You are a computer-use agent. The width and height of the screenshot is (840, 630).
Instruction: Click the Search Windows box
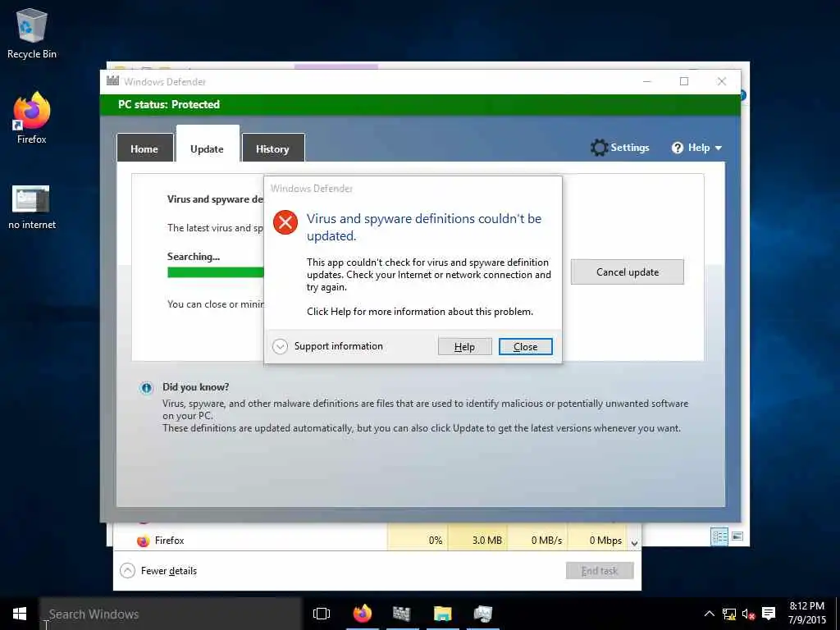click(x=171, y=614)
